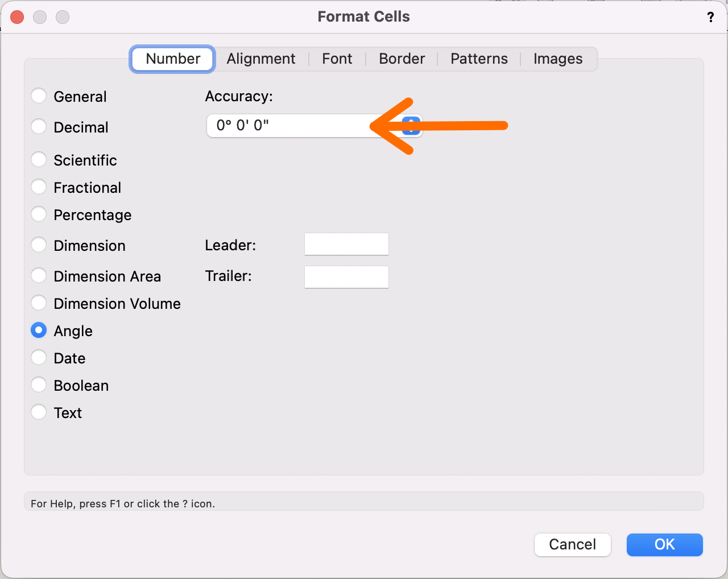Switch to the Alignment tab
This screenshot has height=579, width=728.
click(x=260, y=59)
